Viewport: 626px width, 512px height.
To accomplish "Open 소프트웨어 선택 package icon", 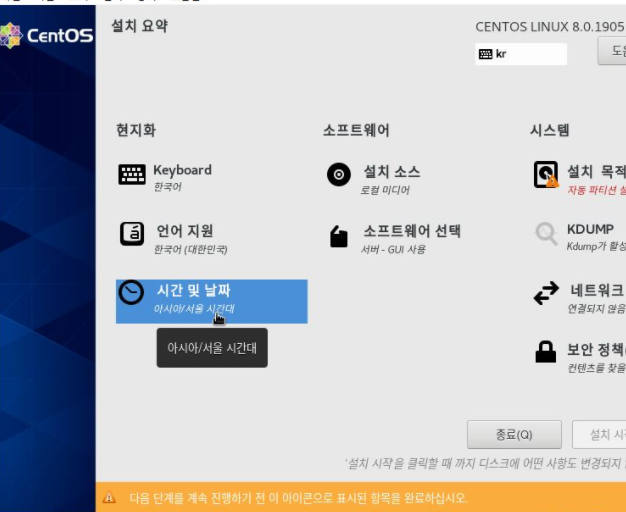I will click(x=339, y=236).
